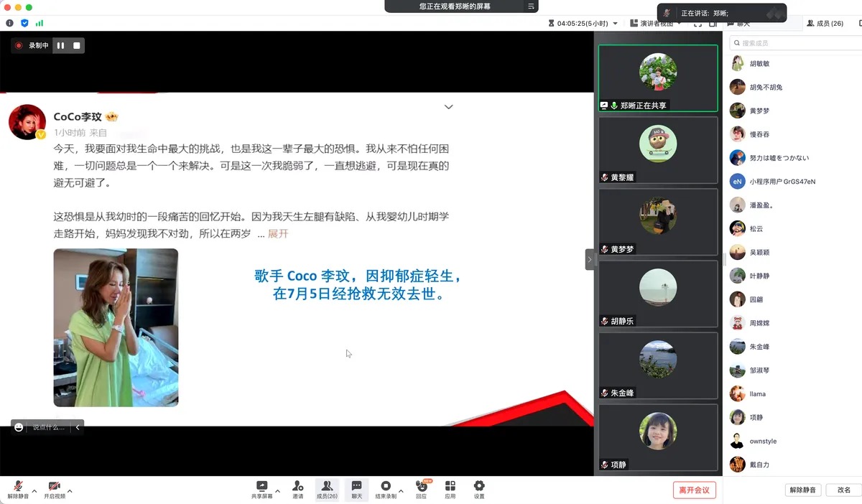Click the 共享屏幕 share screen icon
The height and width of the screenshot is (504, 862).
[261, 487]
